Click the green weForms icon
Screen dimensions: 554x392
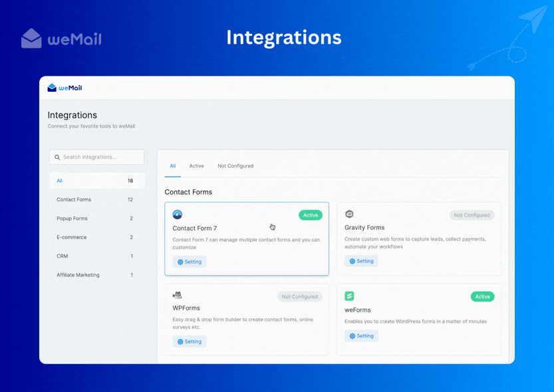tap(349, 296)
